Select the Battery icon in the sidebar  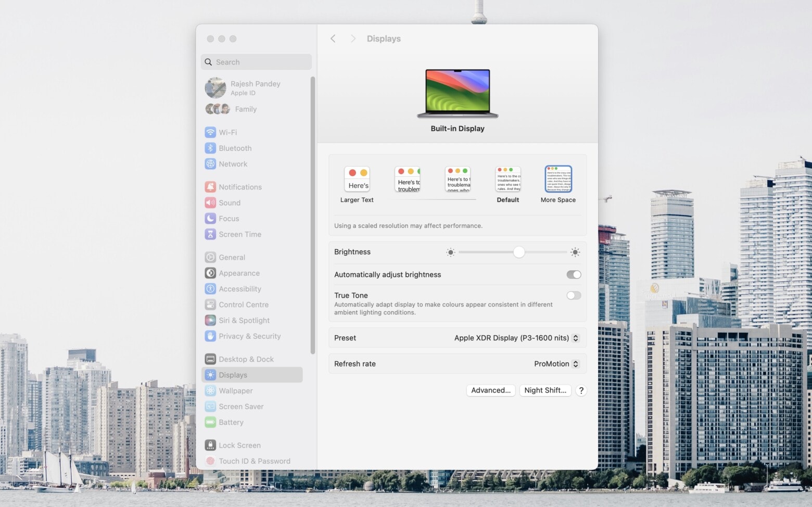coord(210,422)
